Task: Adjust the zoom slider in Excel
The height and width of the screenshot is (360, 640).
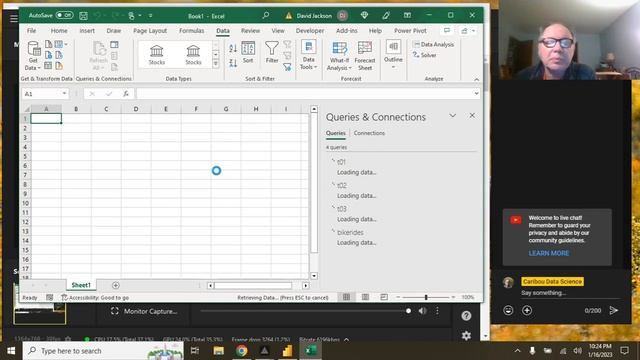Action: [x=426, y=297]
